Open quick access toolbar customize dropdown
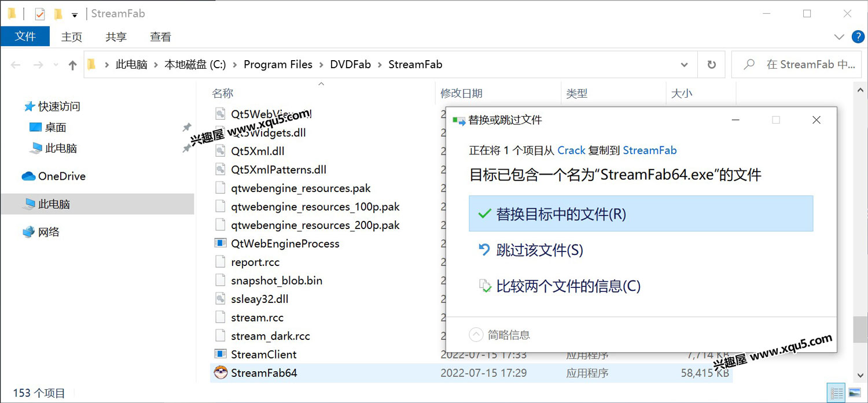The height and width of the screenshot is (403, 868). [75, 14]
